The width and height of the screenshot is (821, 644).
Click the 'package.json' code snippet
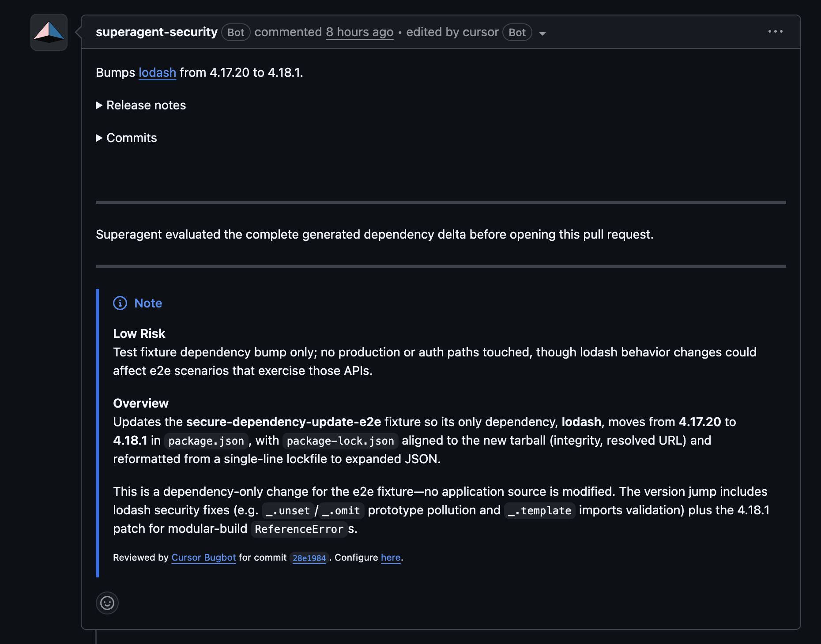206,441
